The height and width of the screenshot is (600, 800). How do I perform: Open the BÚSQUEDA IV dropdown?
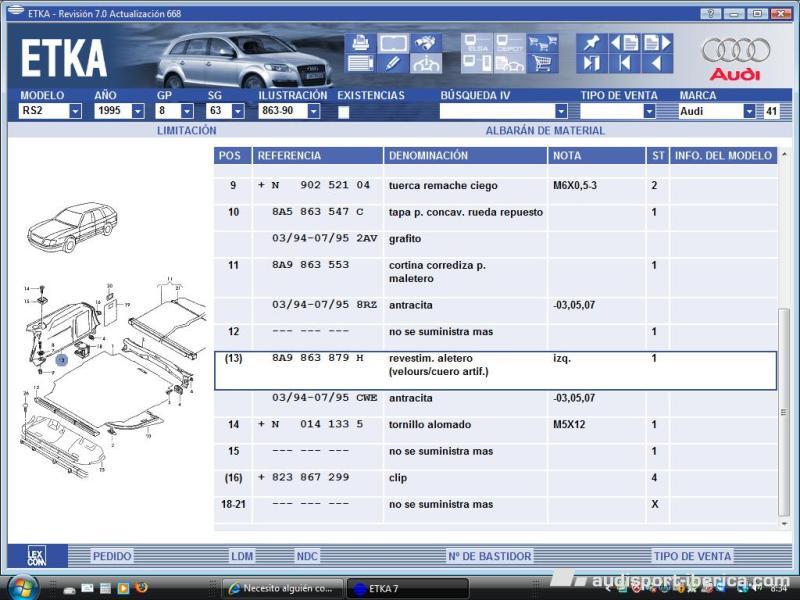click(x=561, y=111)
